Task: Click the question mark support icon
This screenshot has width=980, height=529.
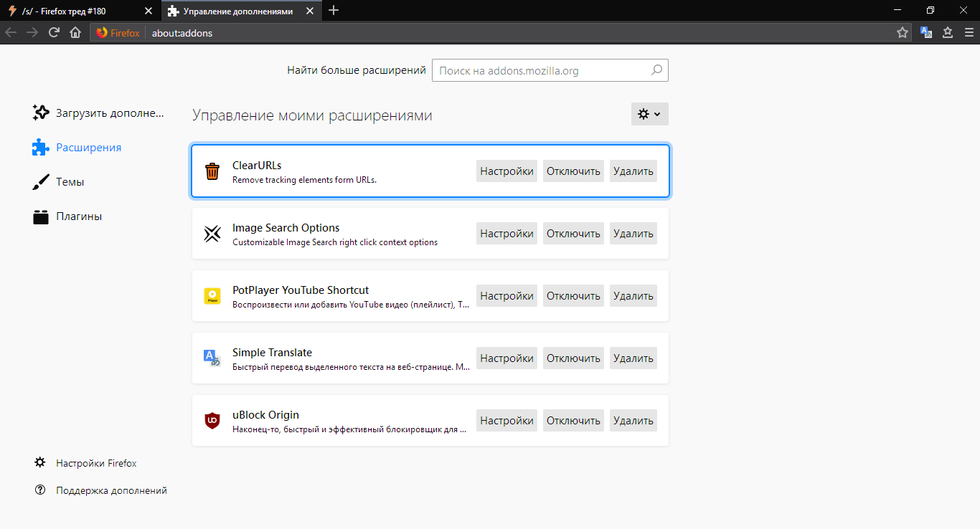Action: (x=40, y=490)
